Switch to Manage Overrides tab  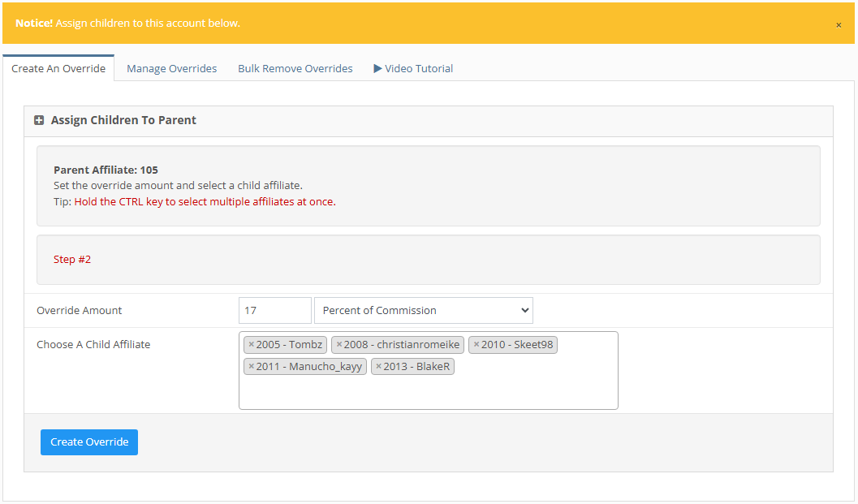click(x=171, y=69)
